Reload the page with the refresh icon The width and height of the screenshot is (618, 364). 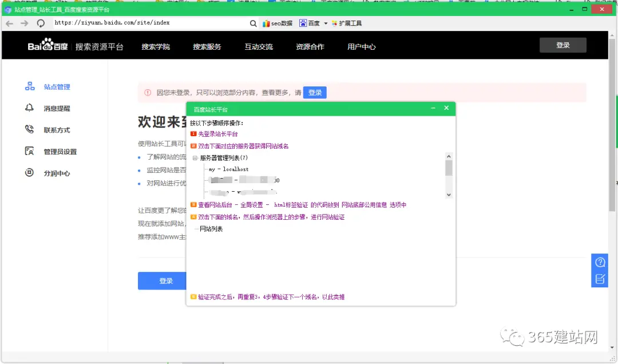pos(41,23)
